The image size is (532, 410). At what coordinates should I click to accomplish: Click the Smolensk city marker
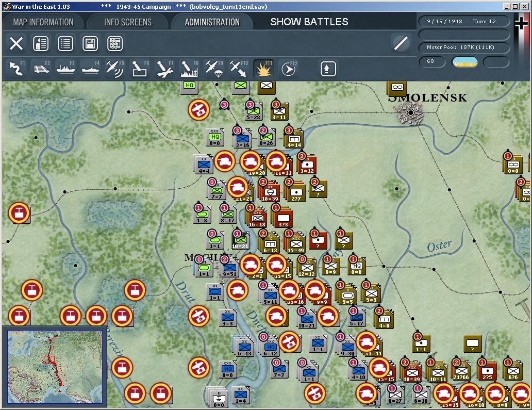coord(410,112)
